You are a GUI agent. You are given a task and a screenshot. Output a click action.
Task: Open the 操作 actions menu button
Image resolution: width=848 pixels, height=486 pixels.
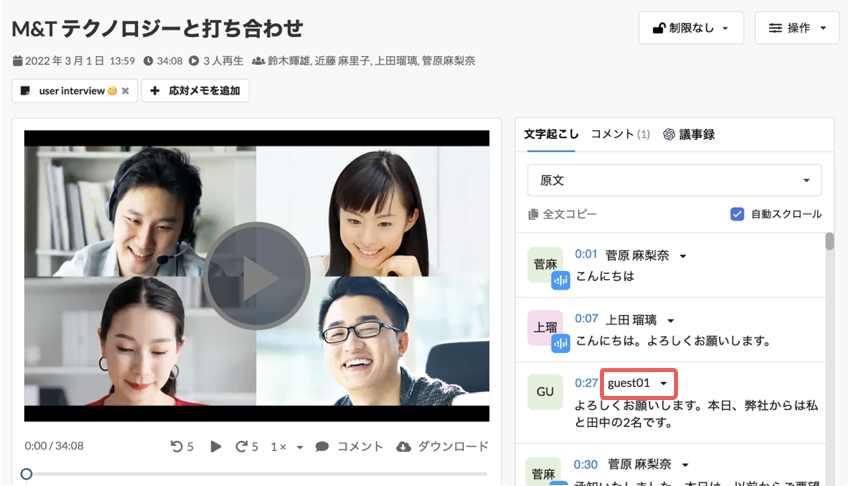(x=797, y=28)
